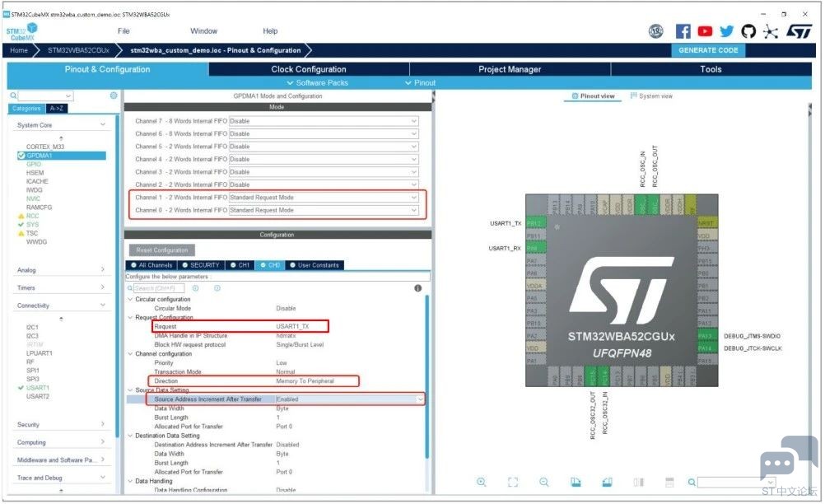Open the Help menu
The width and height of the screenshot is (825, 504).
pyautogui.click(x=270, y=31)
